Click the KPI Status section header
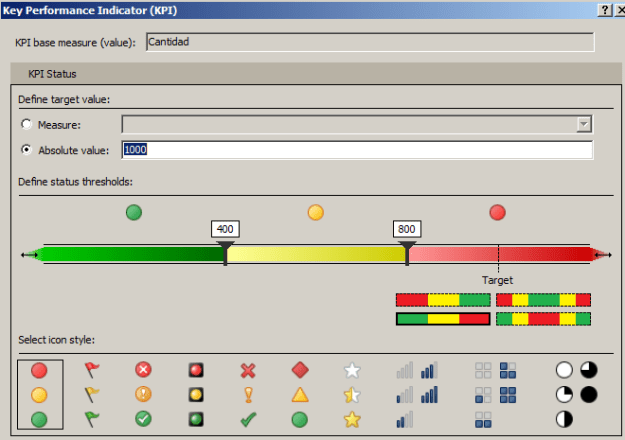Image resolution: width=625 pixels, height=440 pixels. click(x=52, y=74)
